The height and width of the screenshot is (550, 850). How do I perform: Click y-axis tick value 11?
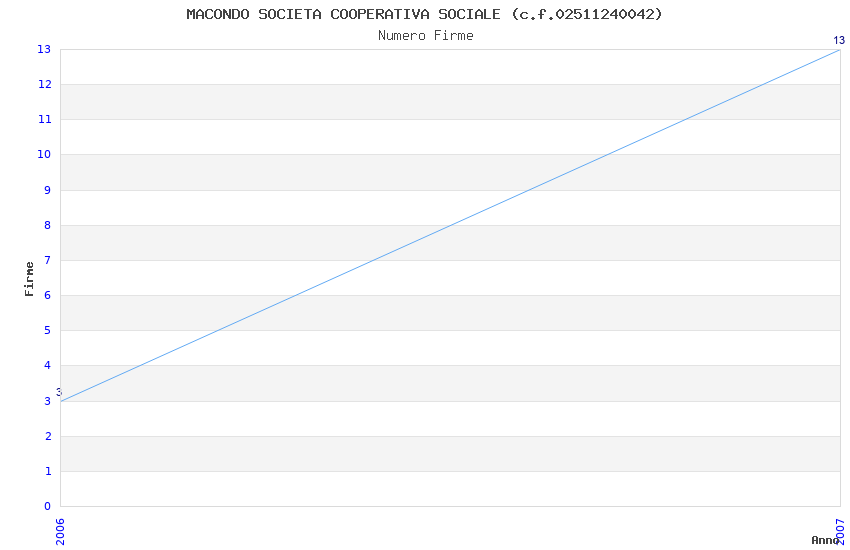44,119
